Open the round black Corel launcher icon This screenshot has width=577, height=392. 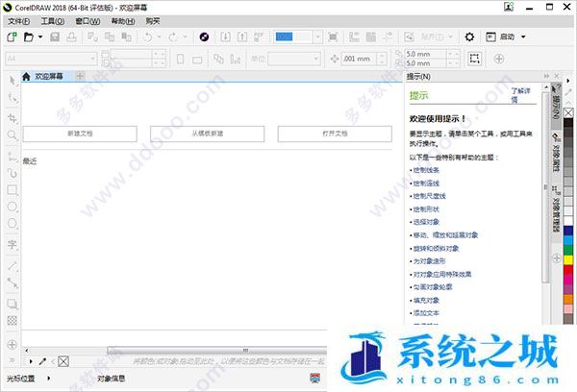click(x=204, y=37)
